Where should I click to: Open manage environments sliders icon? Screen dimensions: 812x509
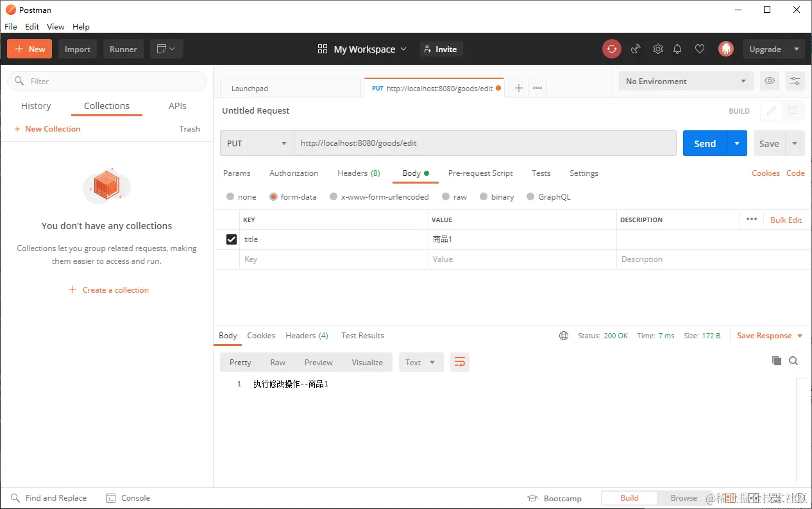tap(795, 81)
